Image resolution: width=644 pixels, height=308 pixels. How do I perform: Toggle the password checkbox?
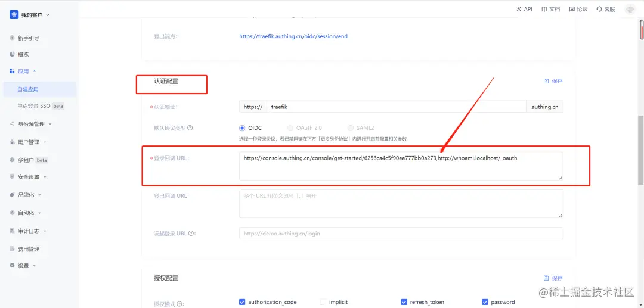tap(485, 302)
